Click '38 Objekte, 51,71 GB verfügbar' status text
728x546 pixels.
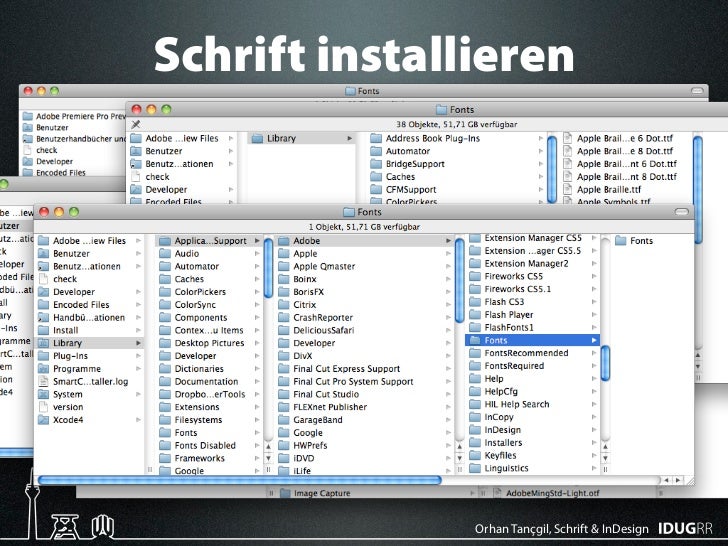click(x=456, y=124)
